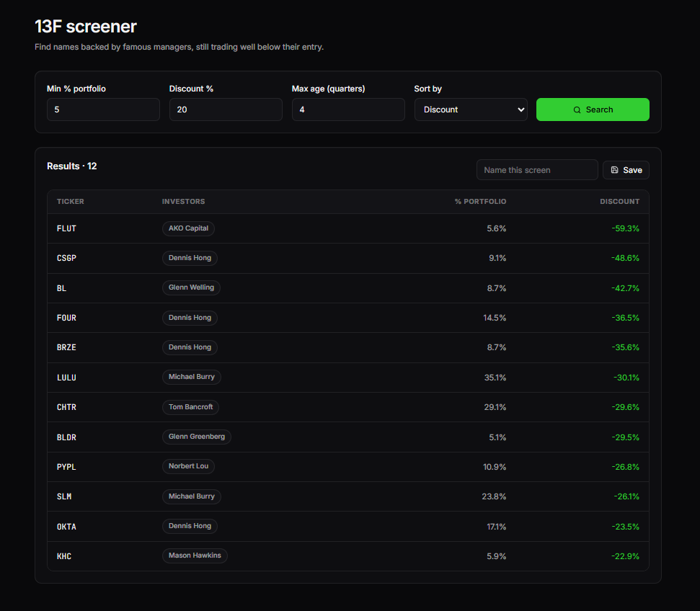700x611 pixels.
Task: Click Dennis Hong chip in OKTA row
Action: [190, 526]
